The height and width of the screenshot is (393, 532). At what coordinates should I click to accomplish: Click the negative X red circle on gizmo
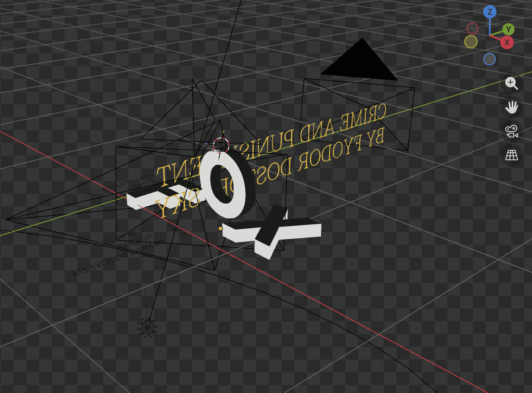pyautogui.click(x=472, y=29)
